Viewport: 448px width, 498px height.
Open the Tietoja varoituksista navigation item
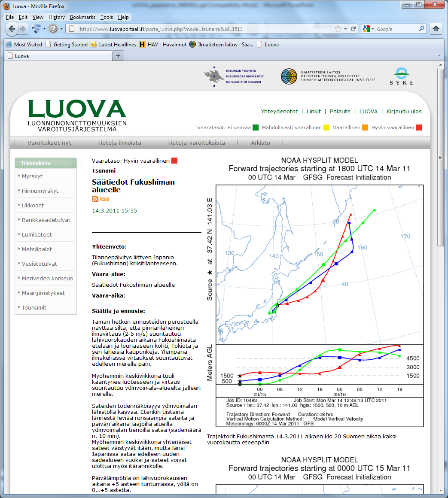(x=196, y=143)
